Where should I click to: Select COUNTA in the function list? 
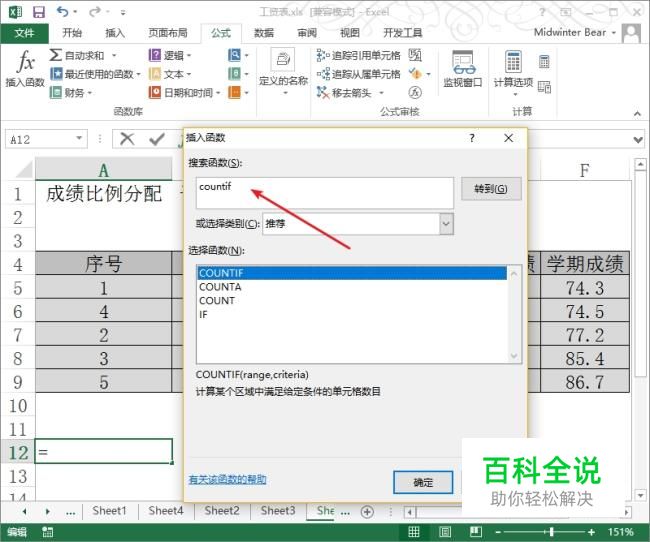pos(352,287)
